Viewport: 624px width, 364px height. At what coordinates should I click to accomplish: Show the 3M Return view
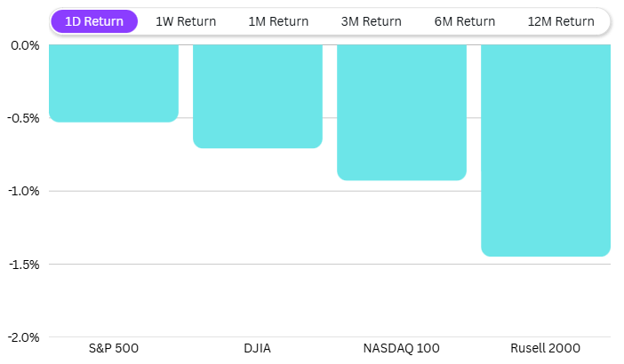pos(371,21)
